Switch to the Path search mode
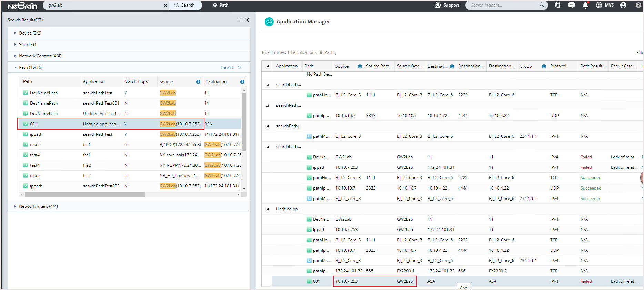Viewport: 644px width, 290px height. pos(221,5)
